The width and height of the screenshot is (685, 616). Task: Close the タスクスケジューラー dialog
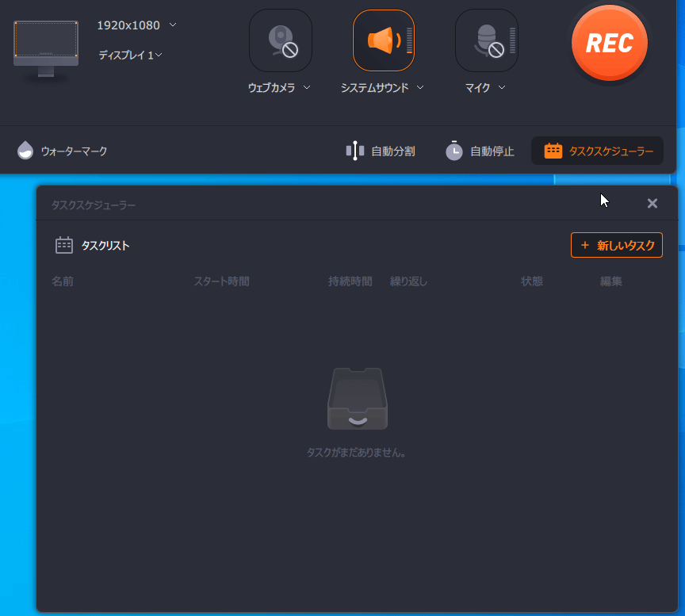click(652, 204)
